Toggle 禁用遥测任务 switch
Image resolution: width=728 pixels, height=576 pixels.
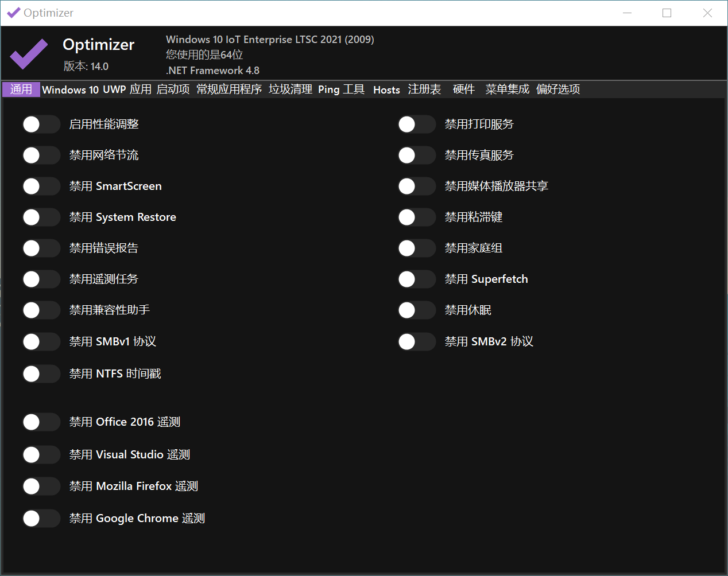click(x=41, y=279)
